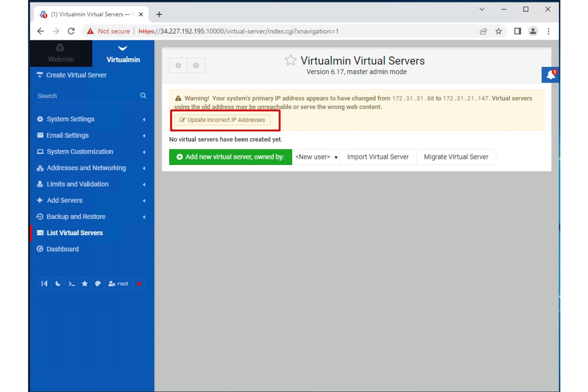This screenshot has width=588, height=392.
Task: Open Create Virtual Server
Action: pos(71,75)
